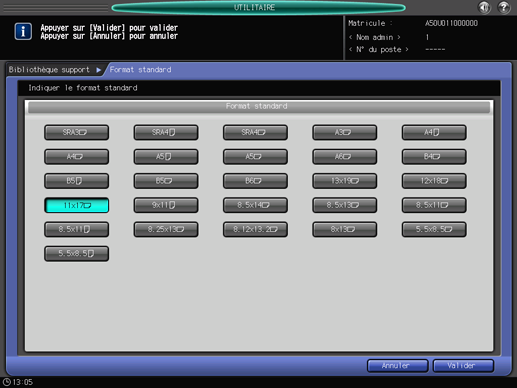
Task: Cancel with the Annuler button
Action: click(x=397, y=366)
